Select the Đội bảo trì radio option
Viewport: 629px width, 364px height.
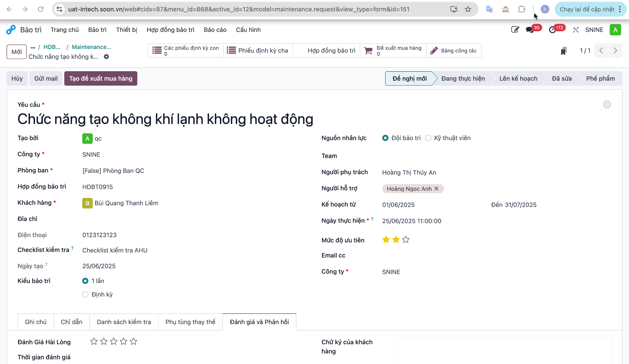click(x=385, y=138)
